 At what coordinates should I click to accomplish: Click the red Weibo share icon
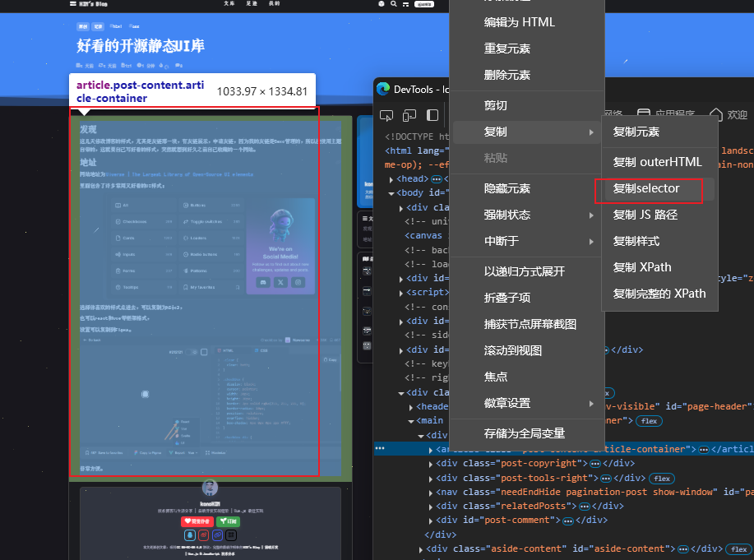pos(203,535)
